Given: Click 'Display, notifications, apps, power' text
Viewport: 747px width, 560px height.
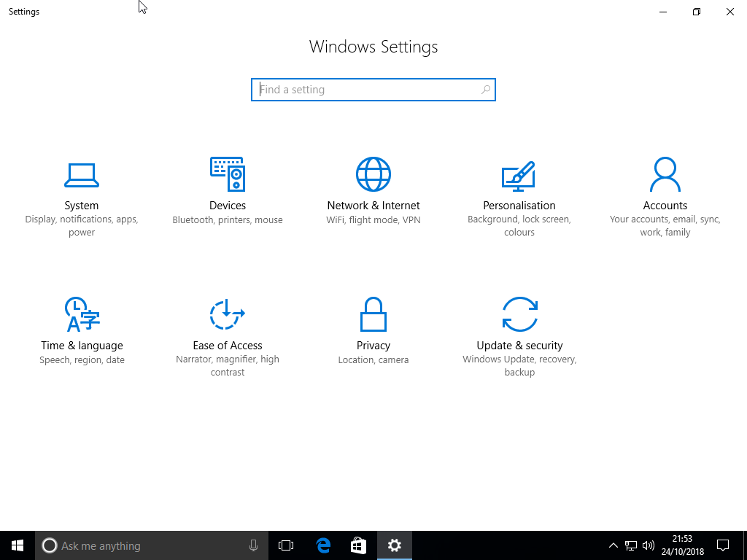Looking at the screenshot, I should [x=82, y=226].
